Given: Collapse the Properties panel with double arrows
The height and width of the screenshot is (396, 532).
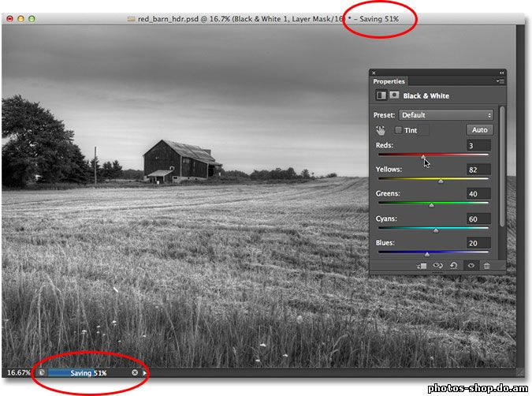Looking at the screenshot, I should pos(501,73).
